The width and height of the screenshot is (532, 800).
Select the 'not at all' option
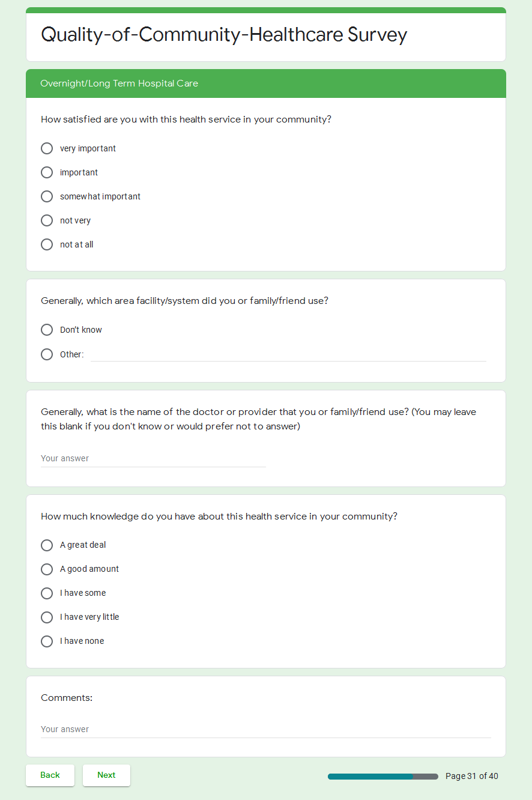click(x=47, y=244)
